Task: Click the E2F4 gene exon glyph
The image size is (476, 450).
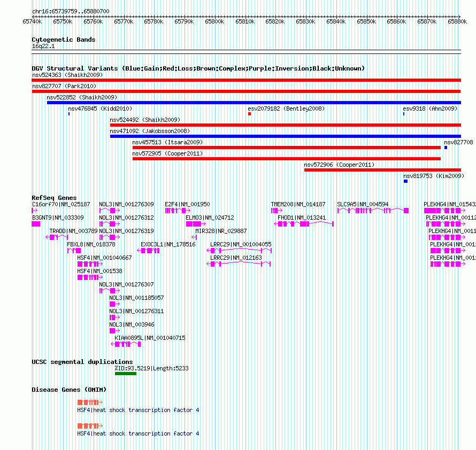Action: pyautogui.click(x=178, y=211)
